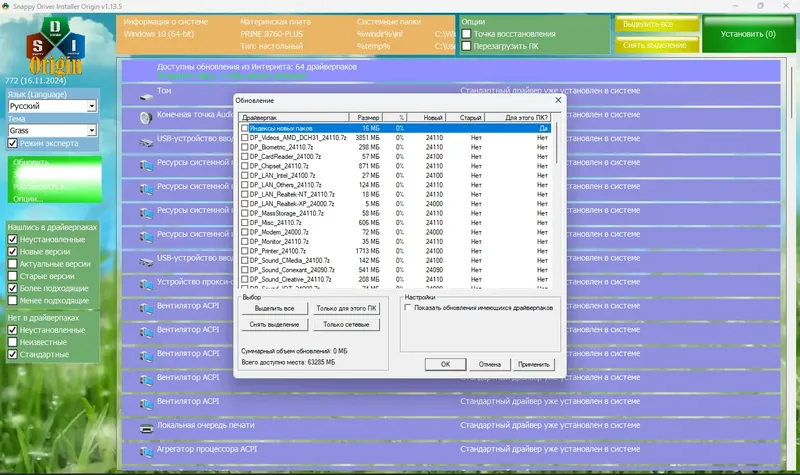Uncheck Новые версии filter
This screenshot has height=475, width=800.
(x=13, y=252)
